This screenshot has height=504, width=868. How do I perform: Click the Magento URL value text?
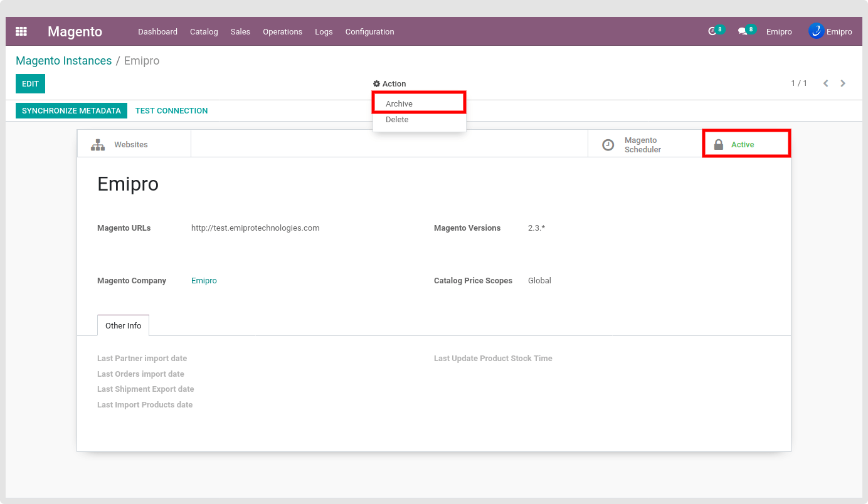(255, 228)
